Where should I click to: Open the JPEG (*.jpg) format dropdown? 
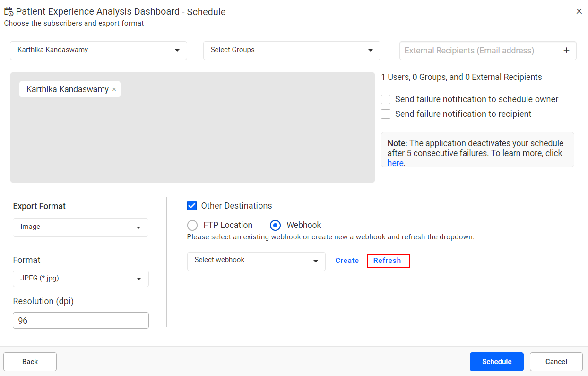click(x=81, y=279)
